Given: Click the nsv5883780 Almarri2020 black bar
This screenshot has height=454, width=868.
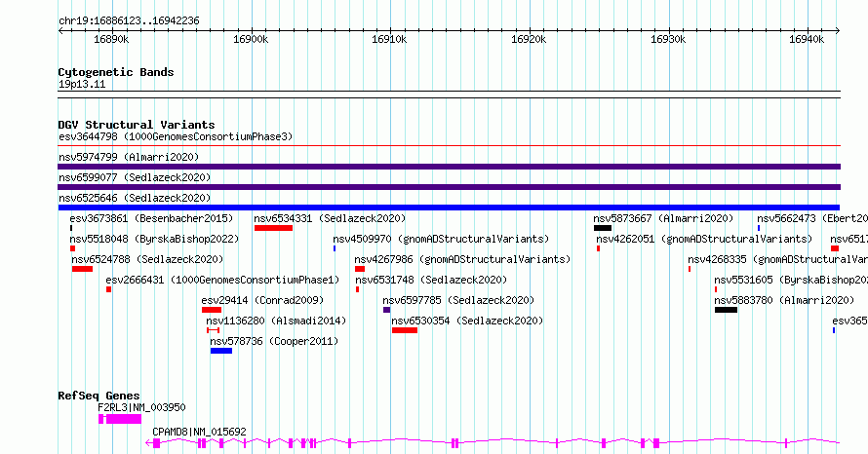Looking at the screenshot, I should [x=726, y=310].
